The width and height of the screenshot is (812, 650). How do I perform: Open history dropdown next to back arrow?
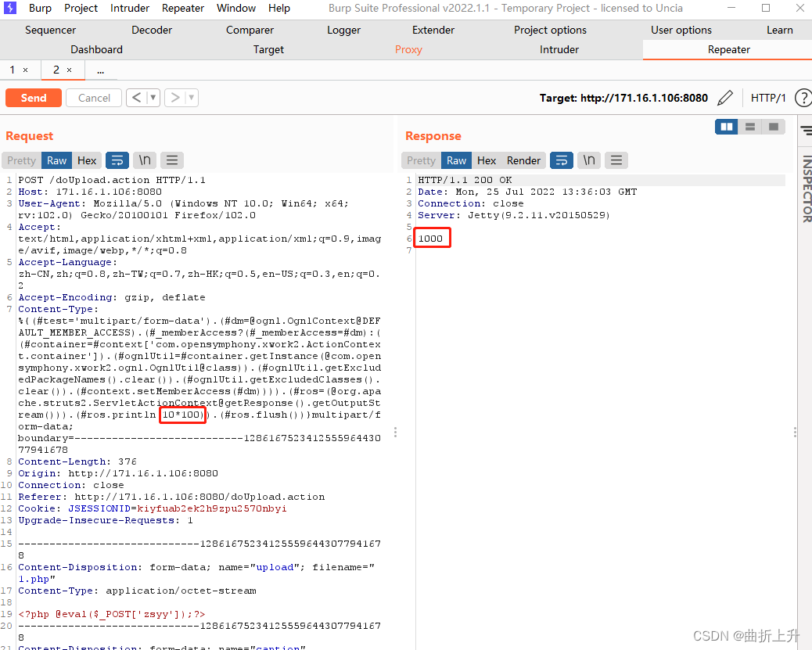153,98
